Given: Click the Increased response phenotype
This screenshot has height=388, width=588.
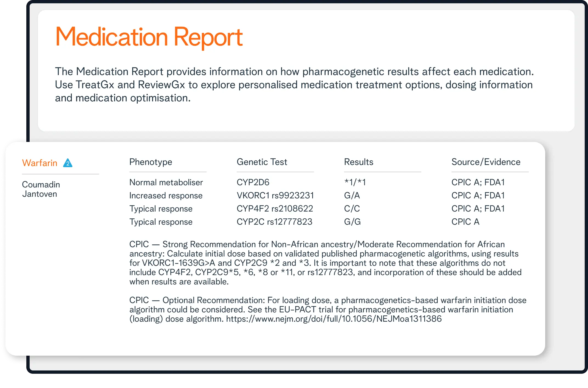Looking at the screenshot, I should 166,195.
